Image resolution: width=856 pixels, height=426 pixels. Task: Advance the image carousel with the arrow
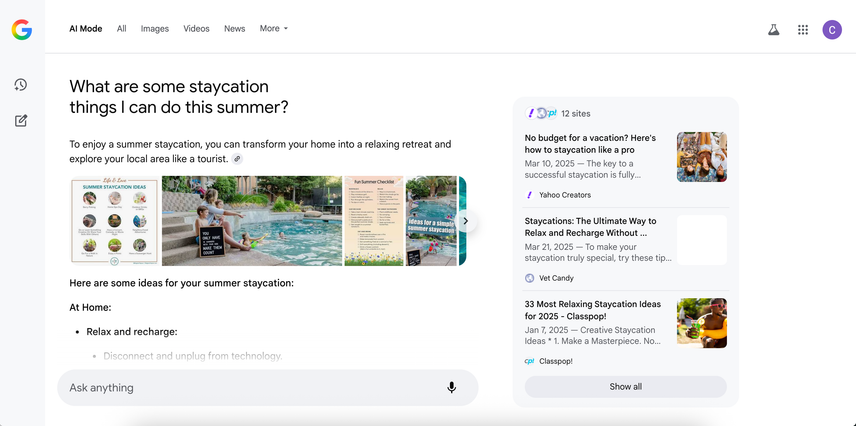point(466,221)
